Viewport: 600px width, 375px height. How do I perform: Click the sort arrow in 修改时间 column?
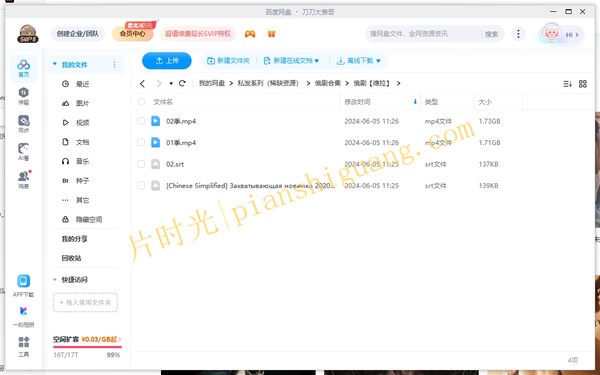[415, 102]
